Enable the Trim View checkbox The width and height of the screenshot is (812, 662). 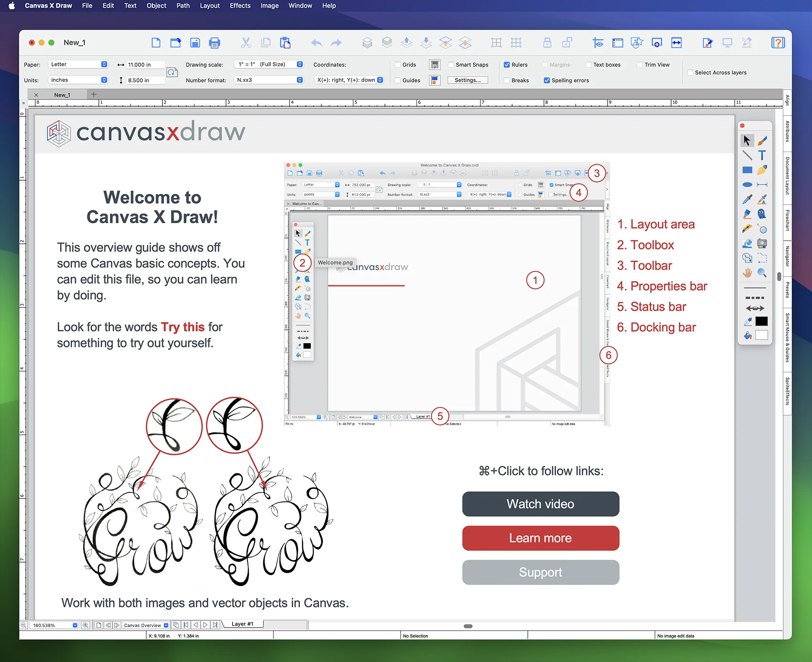pyautogui.click(x=640, y=65)
